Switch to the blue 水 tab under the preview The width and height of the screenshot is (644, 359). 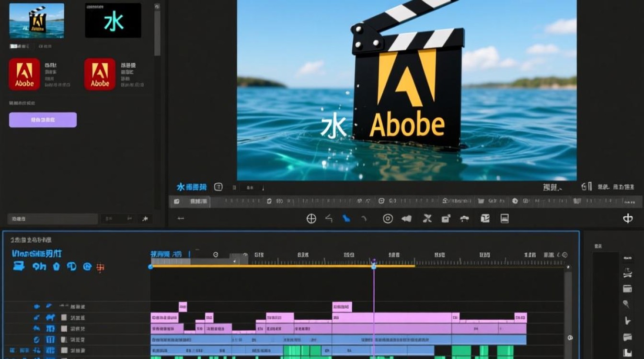tap(191, 187)
